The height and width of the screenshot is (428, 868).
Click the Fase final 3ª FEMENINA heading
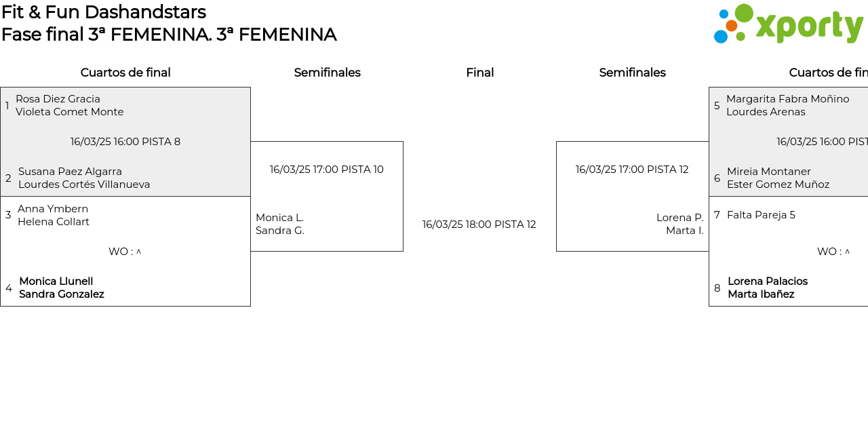[x=169, y=35]
